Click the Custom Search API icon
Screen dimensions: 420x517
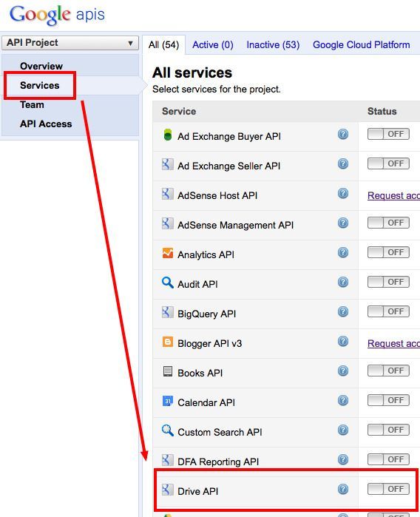click(167, 430)
